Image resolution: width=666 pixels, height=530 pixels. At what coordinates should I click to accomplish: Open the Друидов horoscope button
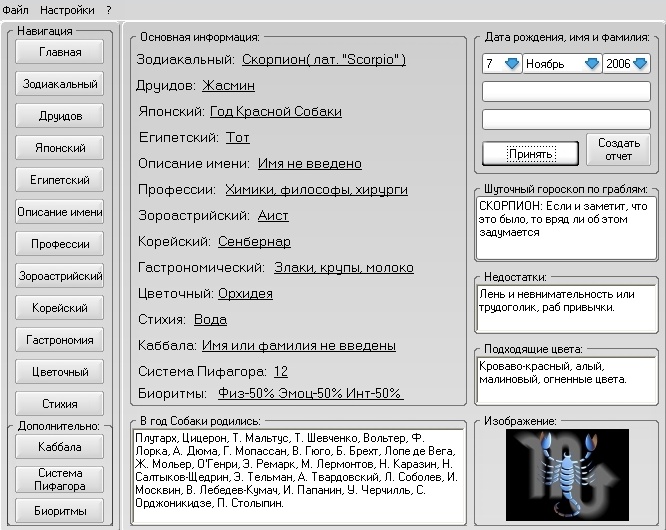pos(59,116)
